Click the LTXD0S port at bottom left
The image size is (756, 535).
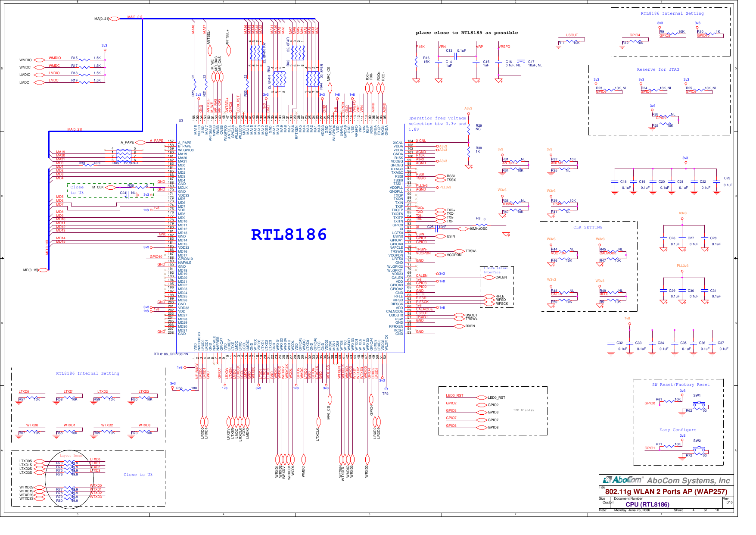click(39, 461)
